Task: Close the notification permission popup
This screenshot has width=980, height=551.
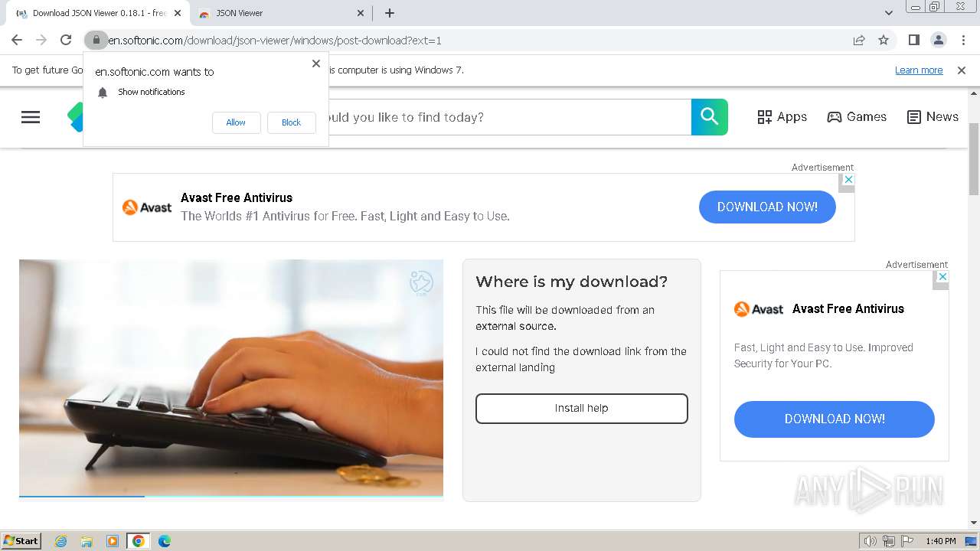Action: [x=316, y=64]
